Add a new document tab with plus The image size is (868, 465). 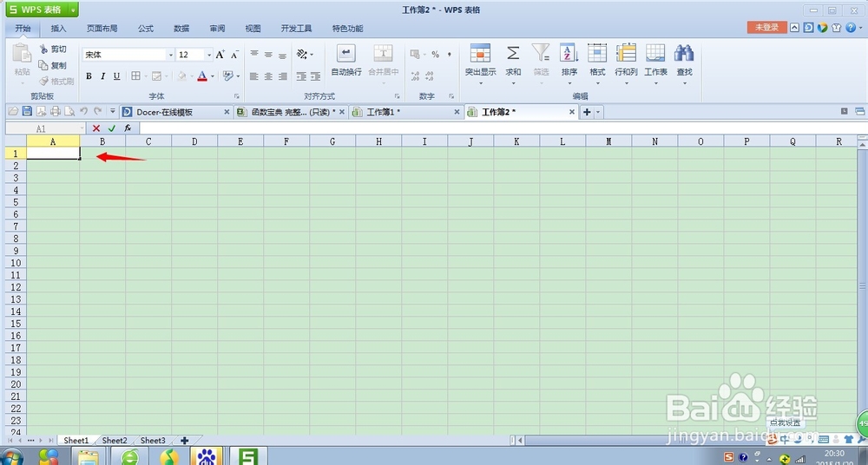click(587, 112)
